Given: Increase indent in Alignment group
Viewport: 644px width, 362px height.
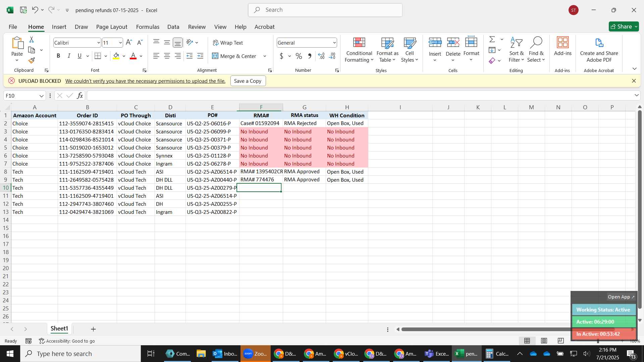Looking at the screenshot, I should tap(200, 56).
